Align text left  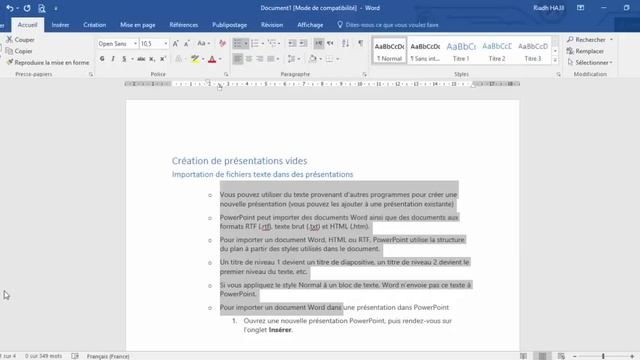point(238,59)
